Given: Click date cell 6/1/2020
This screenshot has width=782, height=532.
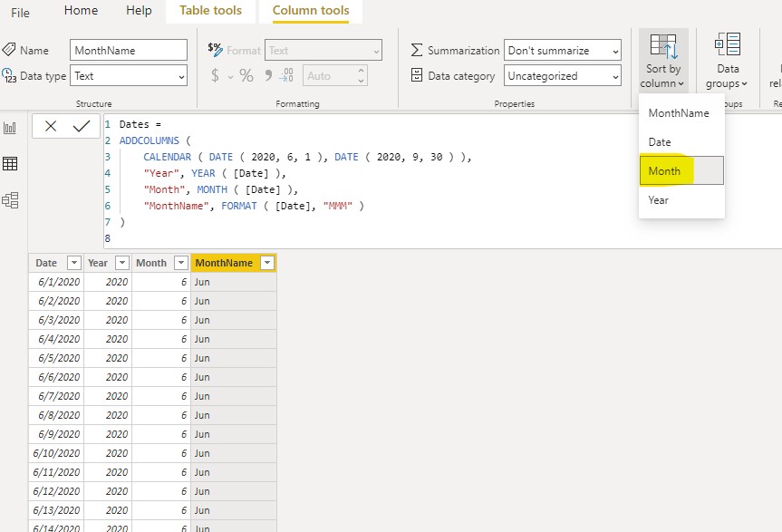Looking at the screenshot, I should point(56,282).
